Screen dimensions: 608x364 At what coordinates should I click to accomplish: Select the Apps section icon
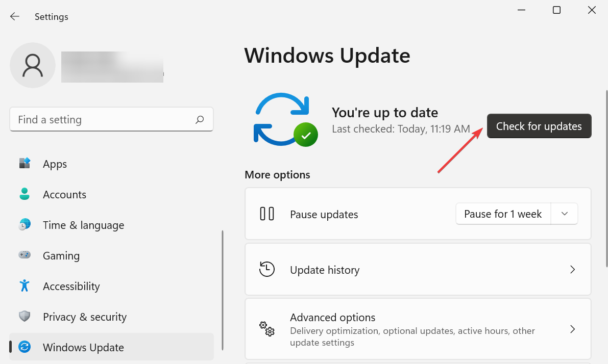coord(24,163)
